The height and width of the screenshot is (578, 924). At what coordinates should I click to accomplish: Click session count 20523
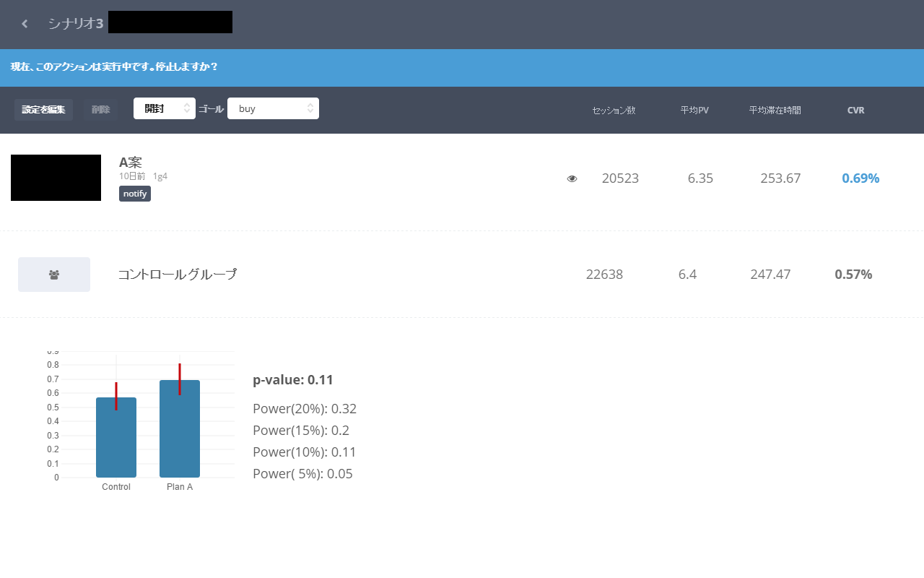pyautogui.click(x=620, y=178)
